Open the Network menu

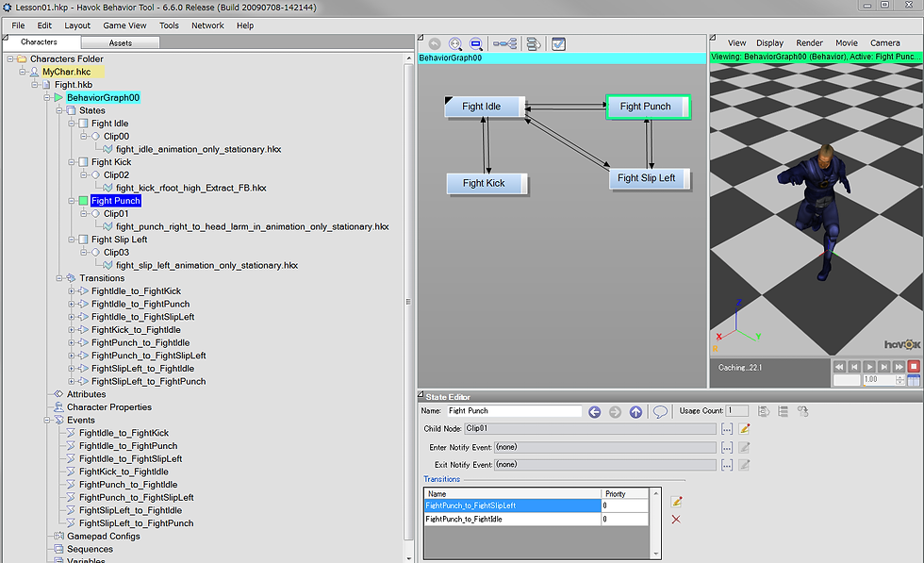[x=207, y=25]
